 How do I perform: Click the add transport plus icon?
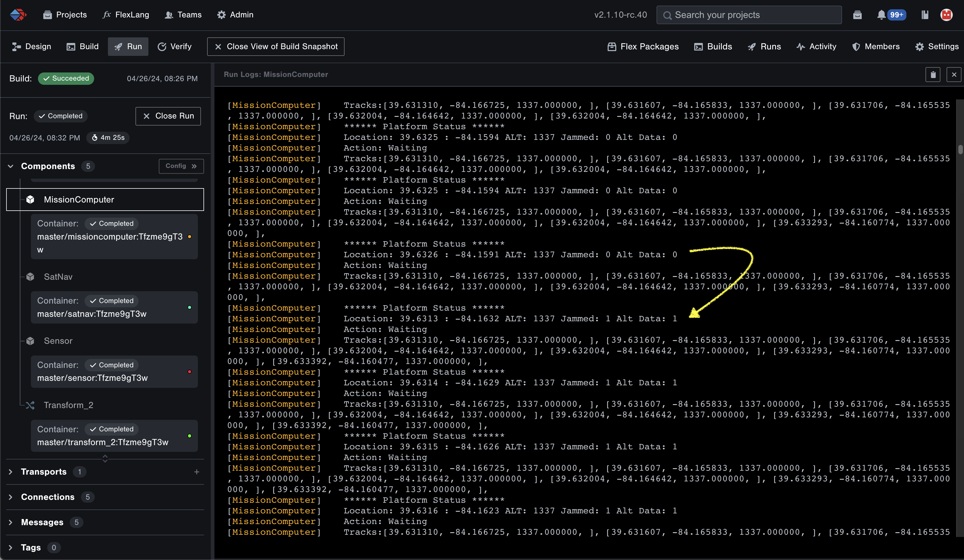pos(197,472)
